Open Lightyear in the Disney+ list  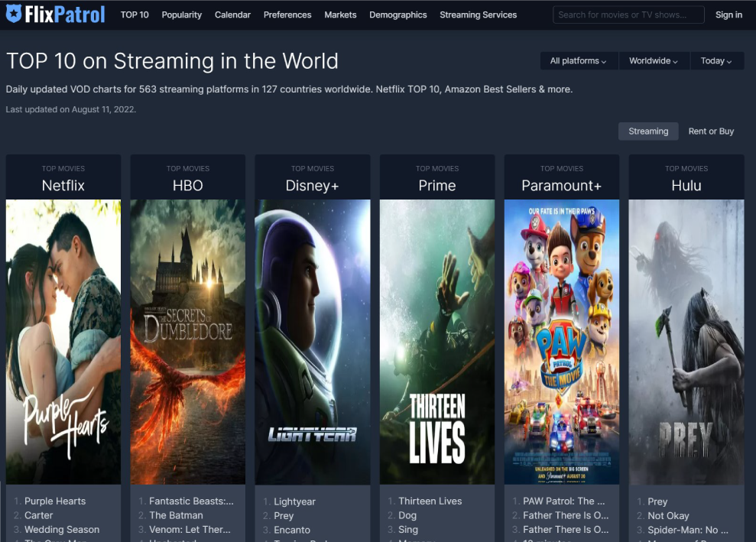[294, 501]
